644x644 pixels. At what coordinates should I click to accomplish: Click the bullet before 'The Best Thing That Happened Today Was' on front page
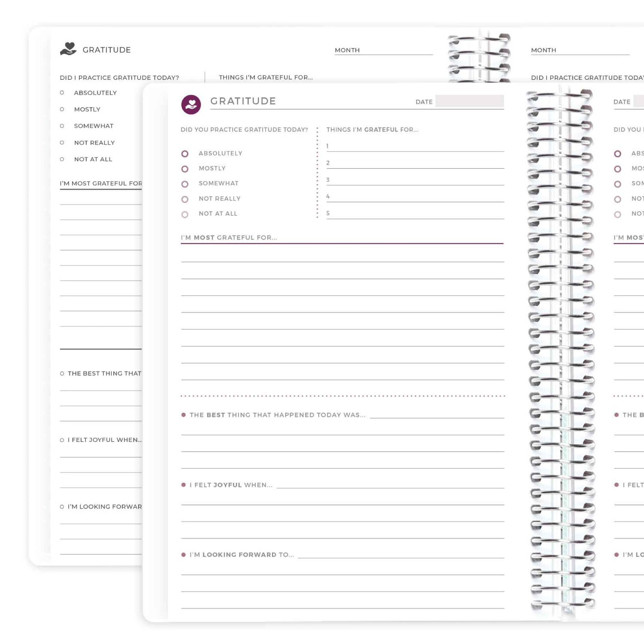[184, 415]
